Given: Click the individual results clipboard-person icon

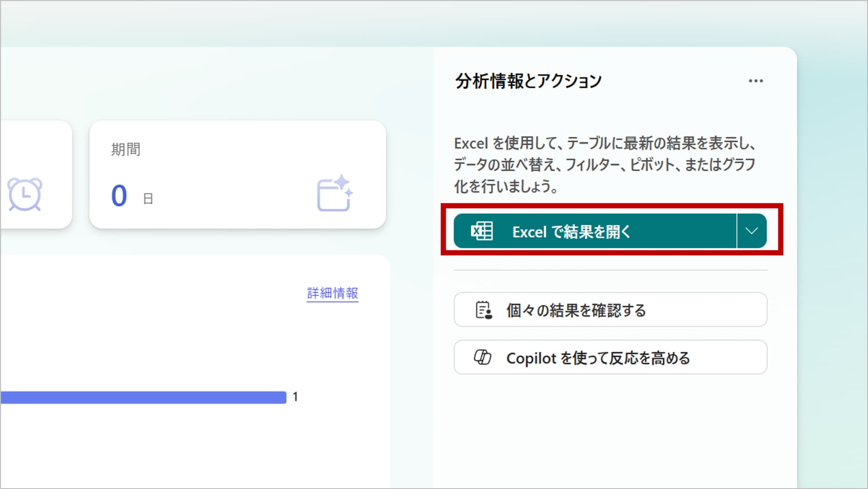Looking at the screenshot, I should 483,310.
